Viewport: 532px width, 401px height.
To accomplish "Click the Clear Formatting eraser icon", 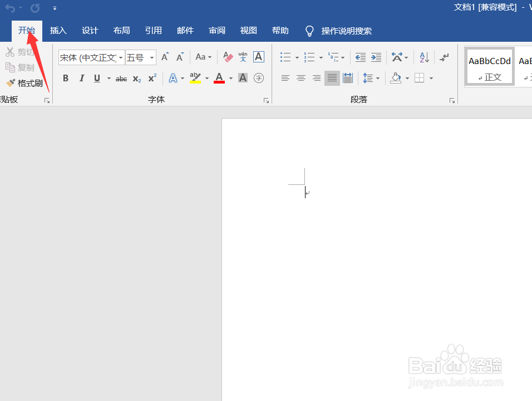I will tap(228, 57).
